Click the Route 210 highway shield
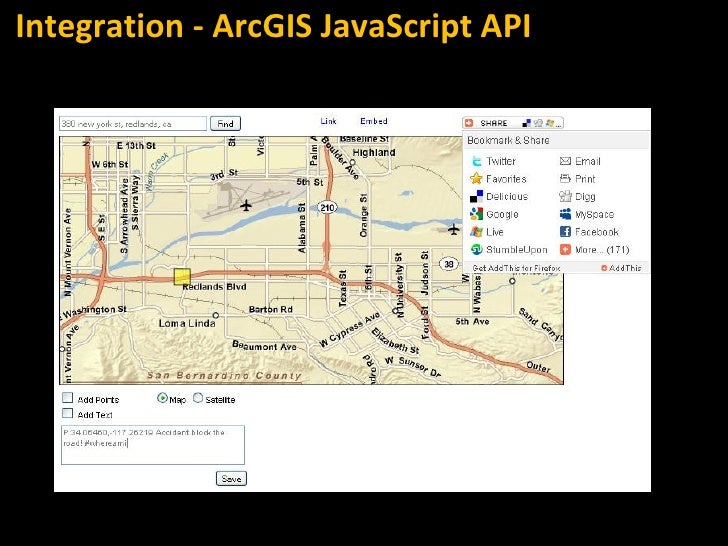Screen dimensions: 728x546 click(327, 208)
